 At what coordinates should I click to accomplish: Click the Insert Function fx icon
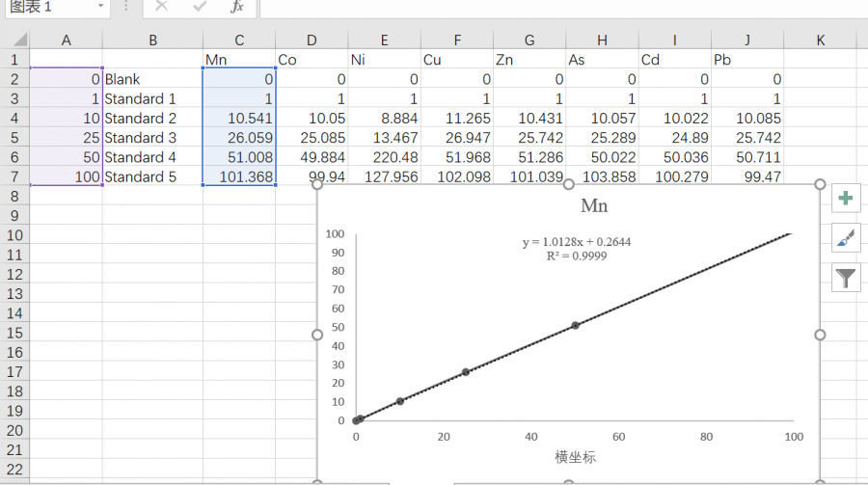pos(237,7)
